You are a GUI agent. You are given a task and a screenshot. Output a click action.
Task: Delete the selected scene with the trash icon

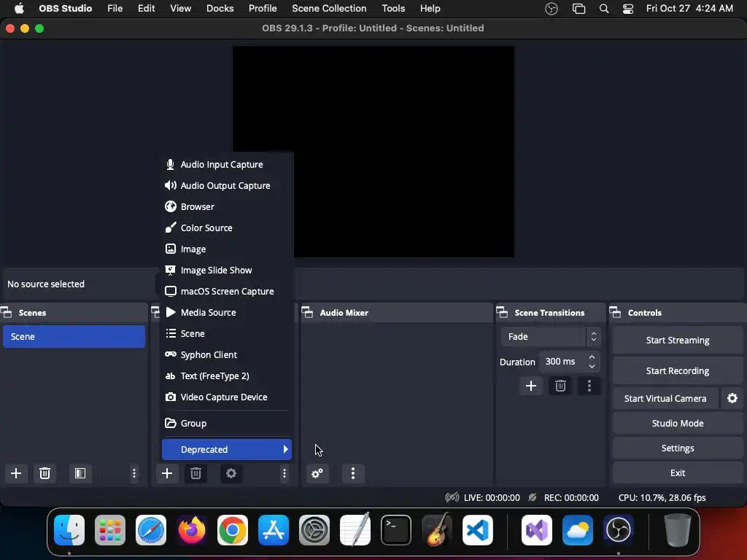point(44,473)
